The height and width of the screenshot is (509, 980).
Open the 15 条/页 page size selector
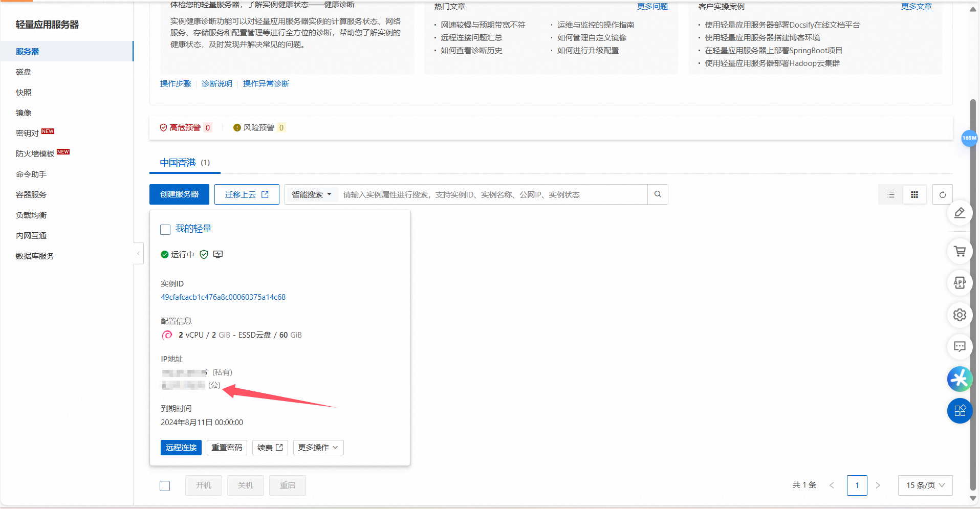pyautogui.click(x=925, y=485)
